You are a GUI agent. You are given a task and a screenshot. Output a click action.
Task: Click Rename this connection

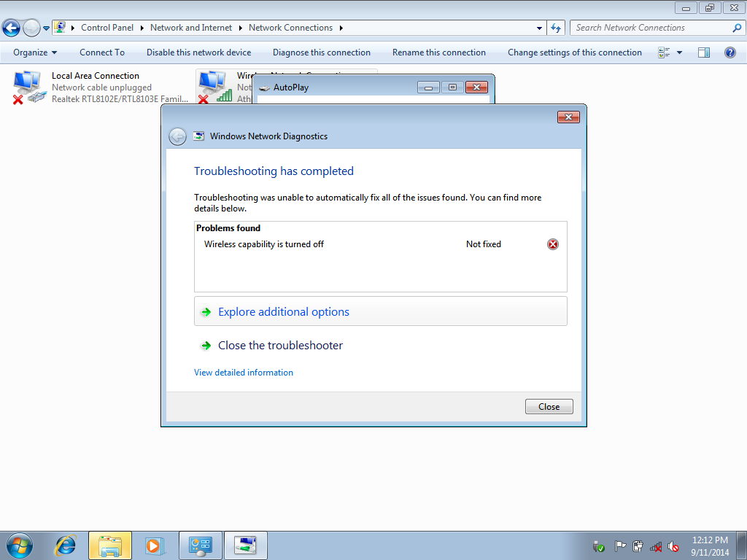coord(438,52)
